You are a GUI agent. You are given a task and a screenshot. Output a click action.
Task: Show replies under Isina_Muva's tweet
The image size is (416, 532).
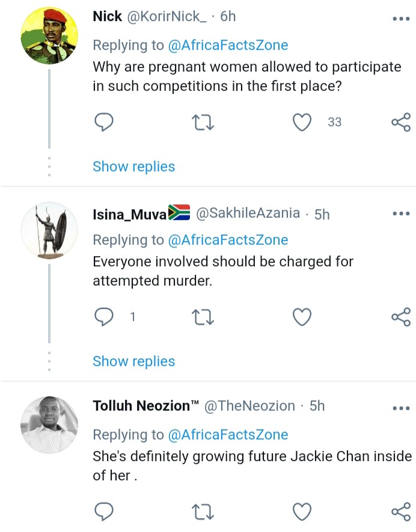[x=133, y=361]
